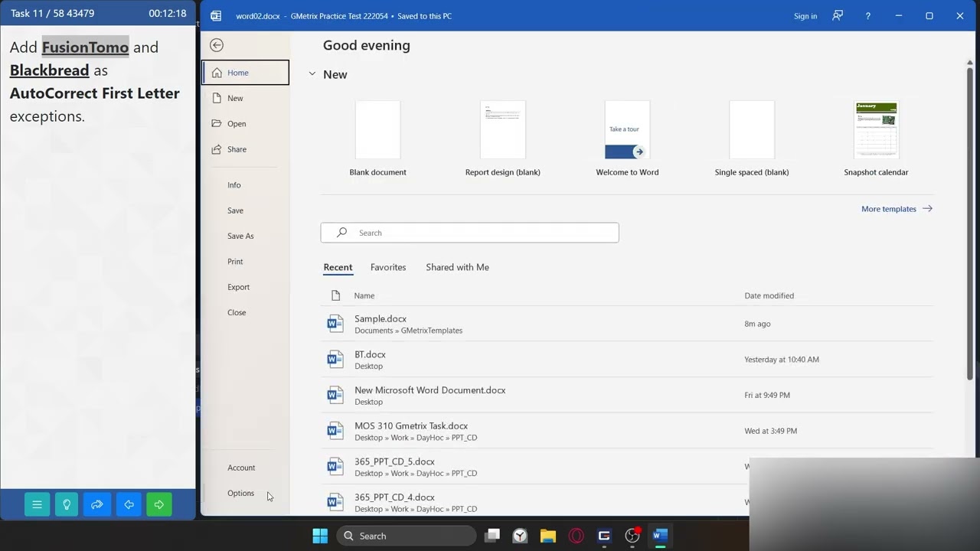This screenshot has height=551, width=980.
Task: Switch to the Shared with Me tab
Action: click(457, 267)
